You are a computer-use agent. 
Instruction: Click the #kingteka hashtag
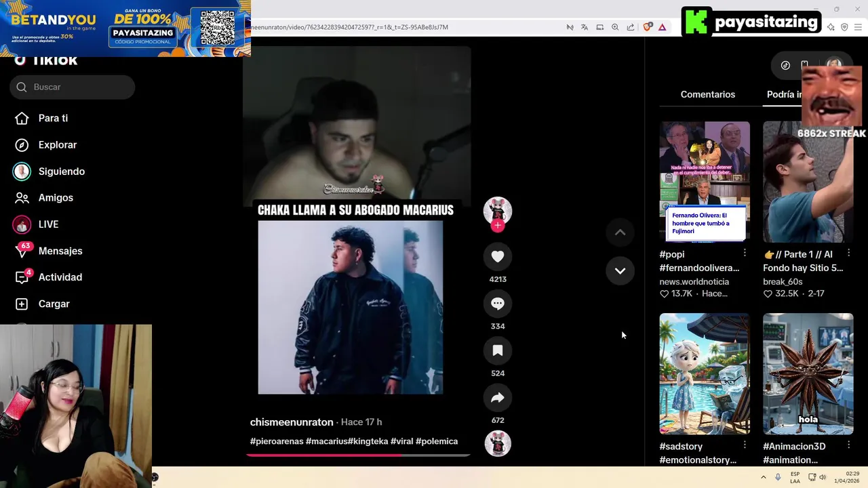[x=368, y=441]
